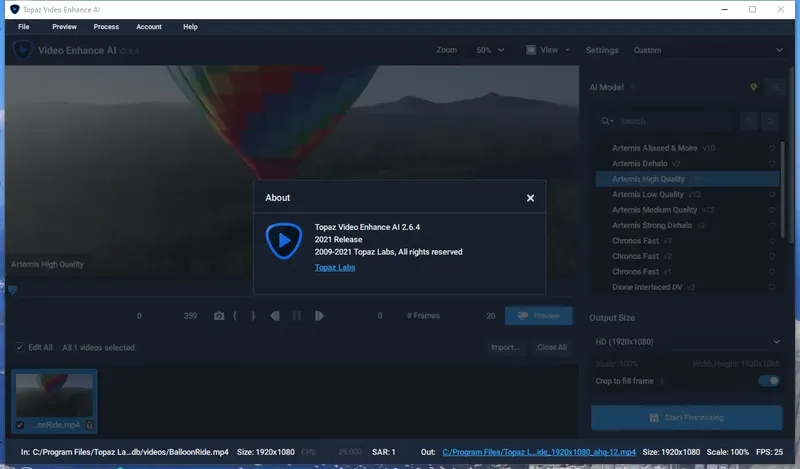800x469 pixels.
Task: Click the timeline playhead marker
Action: [x=13, y=290]
